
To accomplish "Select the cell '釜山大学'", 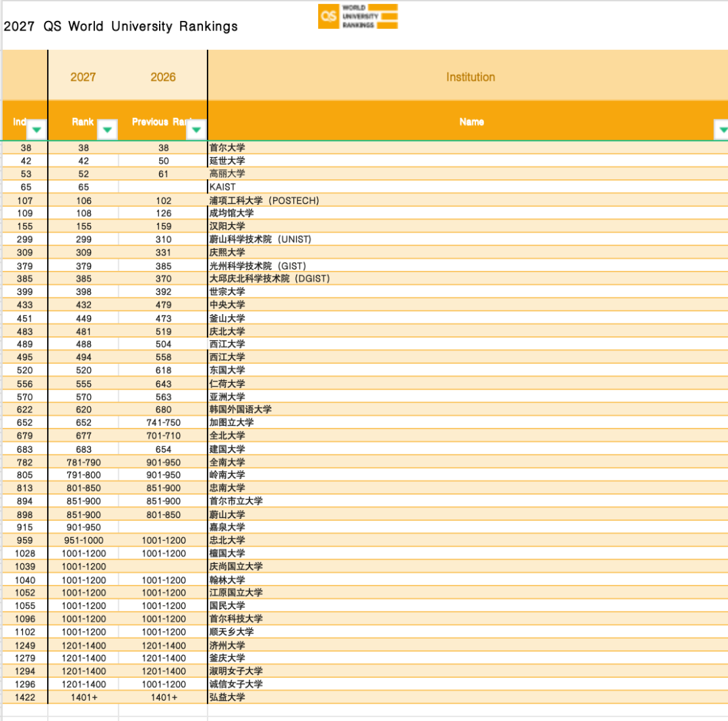I will (468, 318).
